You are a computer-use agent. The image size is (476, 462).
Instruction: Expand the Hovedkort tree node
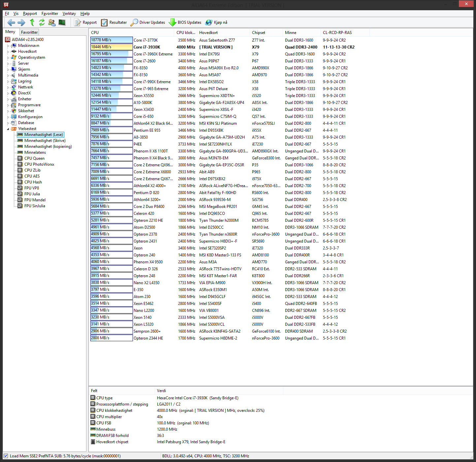8,52
